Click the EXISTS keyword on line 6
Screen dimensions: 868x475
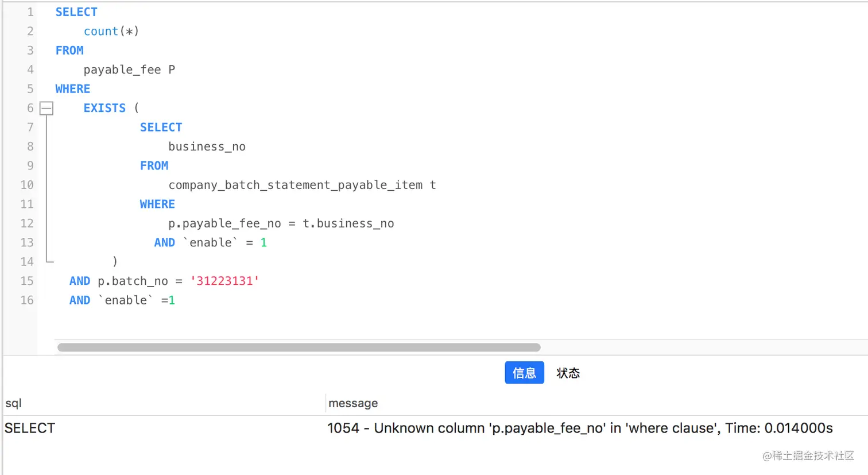coord(104,108)
